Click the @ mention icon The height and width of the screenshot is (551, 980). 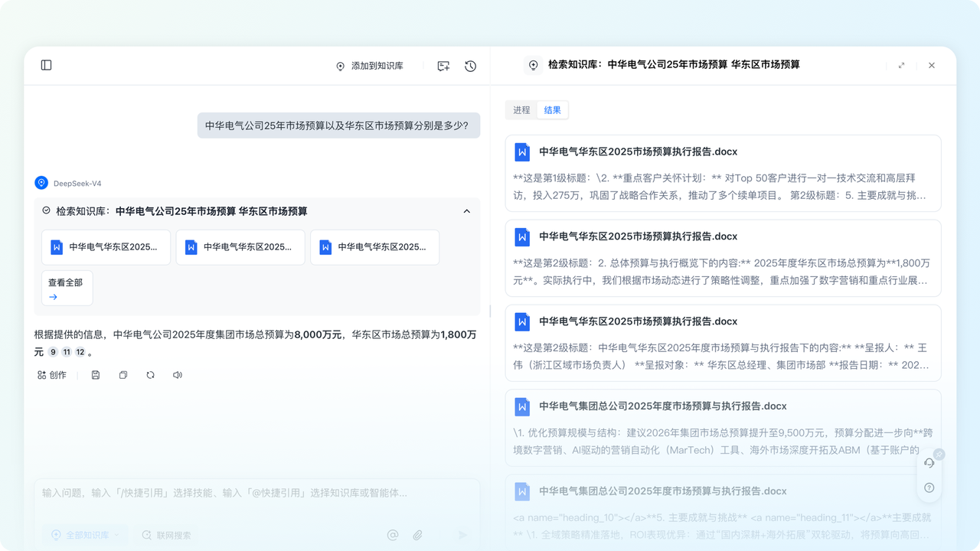(x=393, y=535)
